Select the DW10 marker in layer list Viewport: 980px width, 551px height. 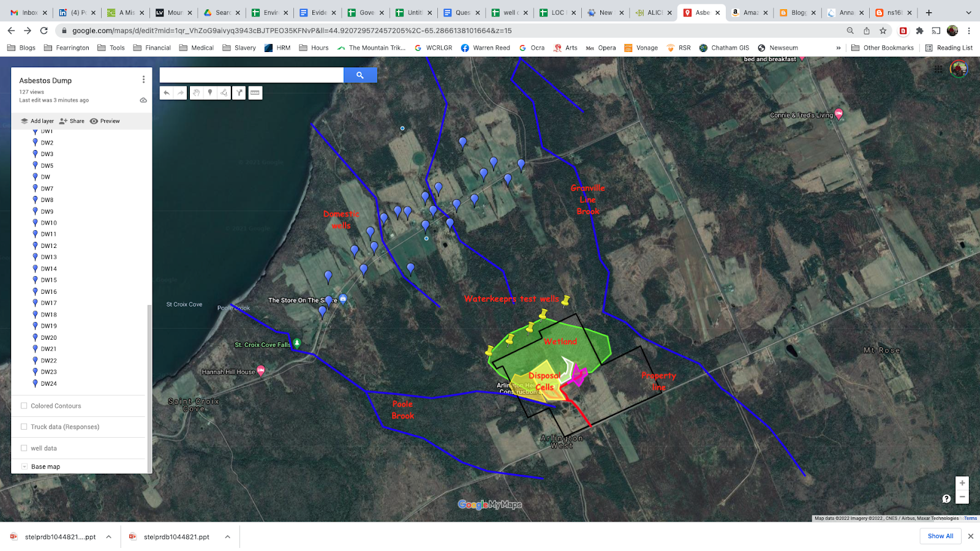point(49,223)
